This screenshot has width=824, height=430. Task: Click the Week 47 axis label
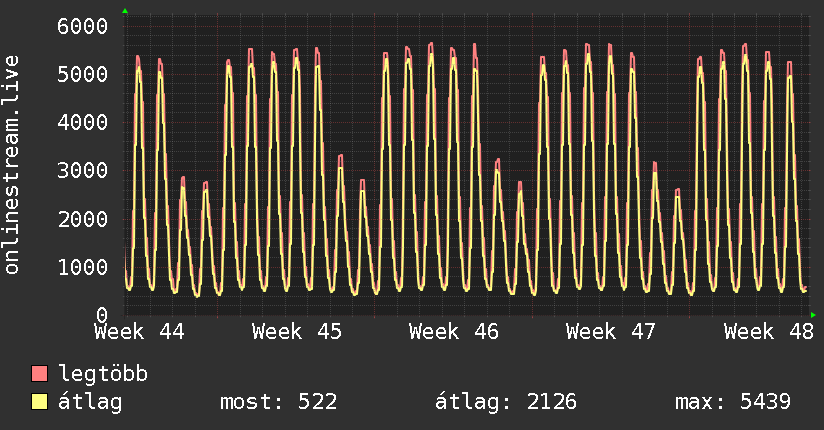click(611, 332)
